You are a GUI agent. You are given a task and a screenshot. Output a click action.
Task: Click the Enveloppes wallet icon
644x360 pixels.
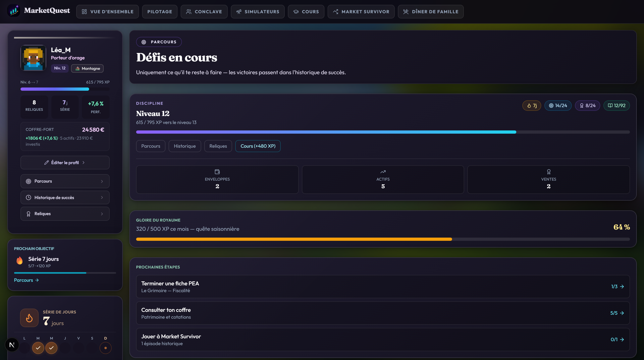217,172
